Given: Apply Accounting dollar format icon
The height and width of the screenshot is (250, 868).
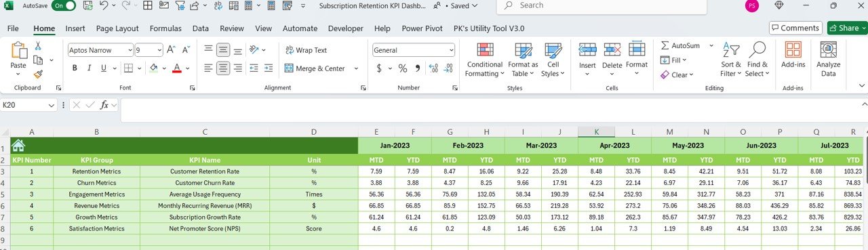Looking at the screenshot, I should [379, 68].
